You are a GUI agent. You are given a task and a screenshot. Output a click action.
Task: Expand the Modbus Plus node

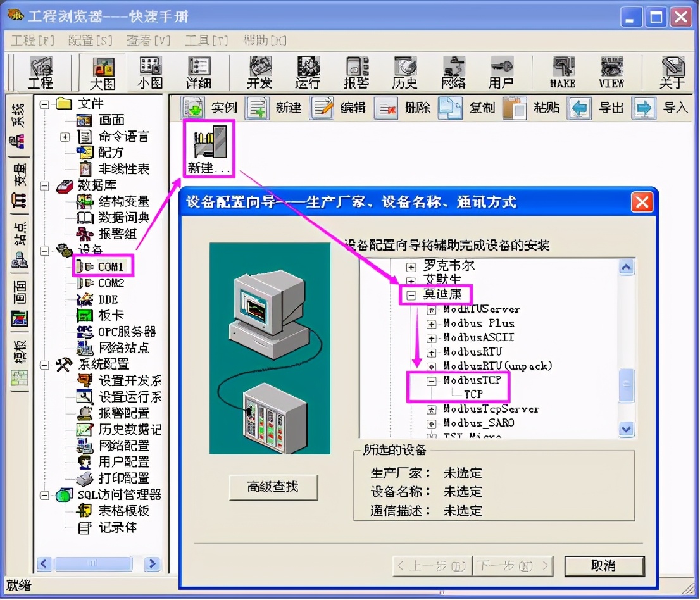pos(431,324)
